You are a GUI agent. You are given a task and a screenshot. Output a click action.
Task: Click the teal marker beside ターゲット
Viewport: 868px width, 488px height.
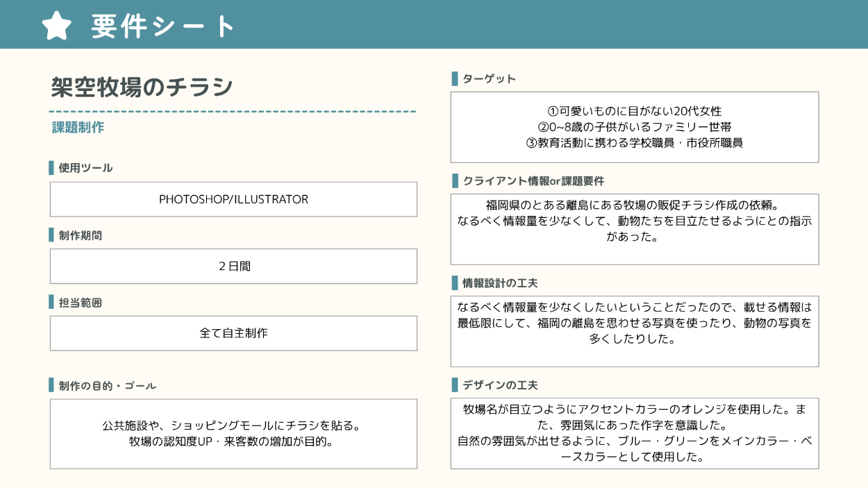coord(454,78)
